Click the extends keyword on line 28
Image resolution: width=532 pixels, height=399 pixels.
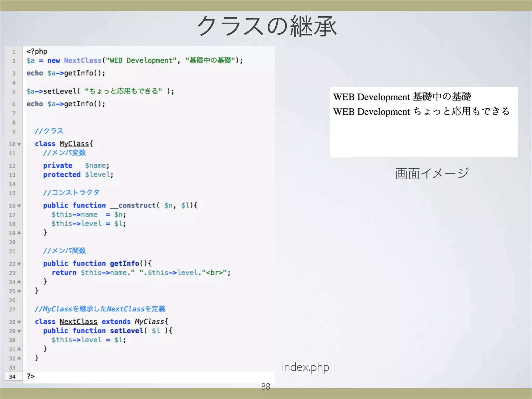(116, 322)
